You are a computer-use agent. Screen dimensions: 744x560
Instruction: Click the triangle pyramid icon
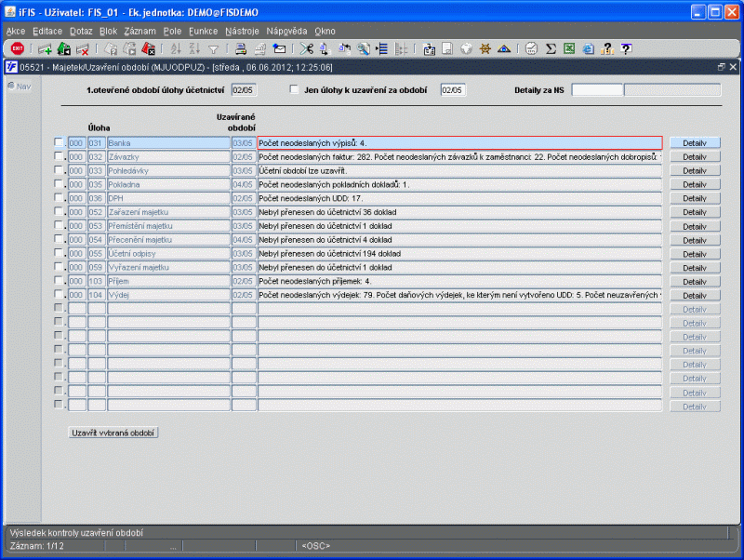click(x=504, y=49)
